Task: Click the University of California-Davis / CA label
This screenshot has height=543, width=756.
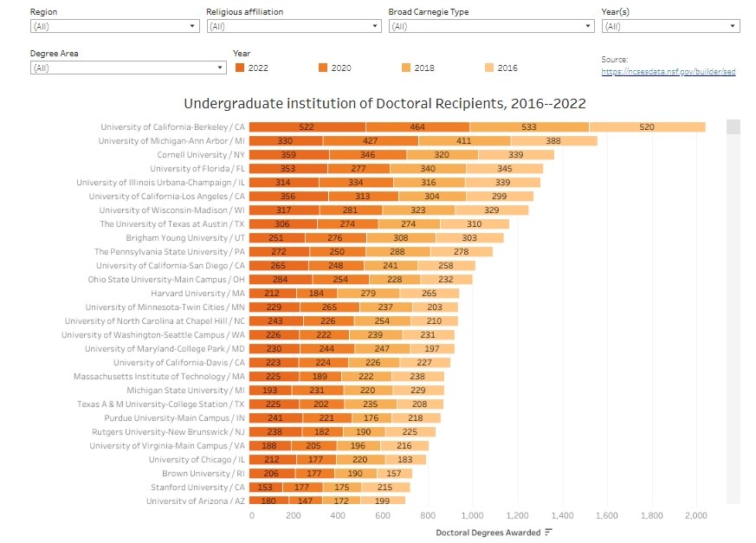Action: (179, 363)
